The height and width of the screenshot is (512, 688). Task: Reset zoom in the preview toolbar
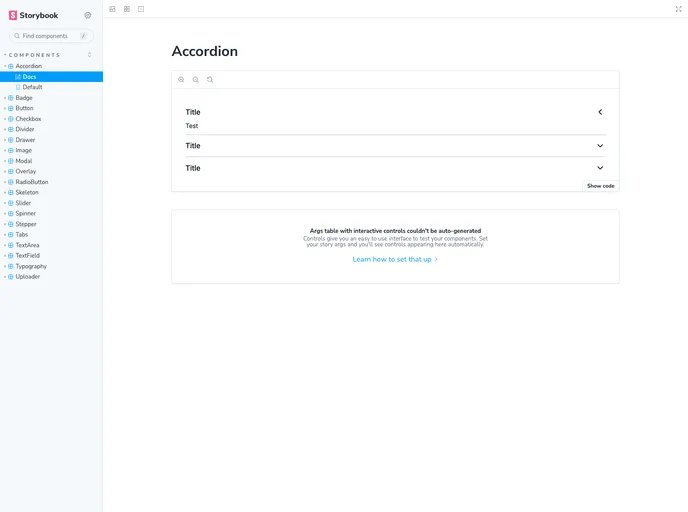[210, 80]
